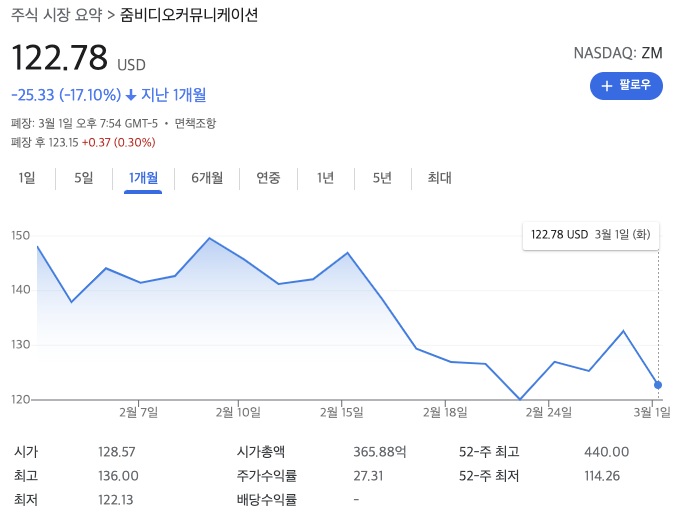The height and width of the screenshot is (520, 690).
Task: Click the 시가 value 128.57
Action: click(x=117, y=452)
